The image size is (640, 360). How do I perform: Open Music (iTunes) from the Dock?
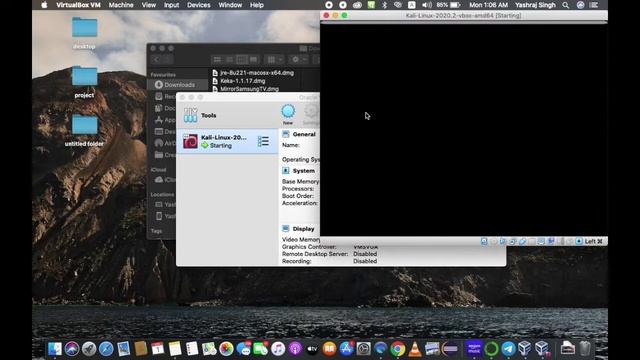pos(278,349)
